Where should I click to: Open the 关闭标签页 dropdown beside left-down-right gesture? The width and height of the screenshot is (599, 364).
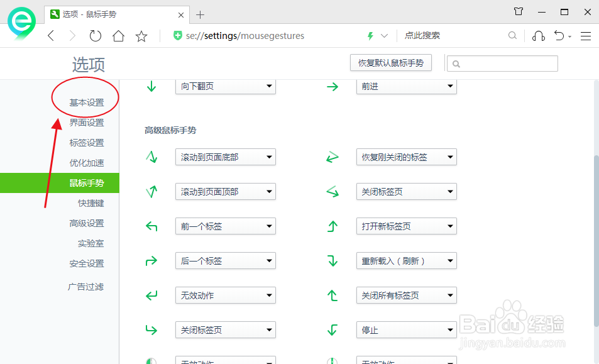(x=407, y=192)
